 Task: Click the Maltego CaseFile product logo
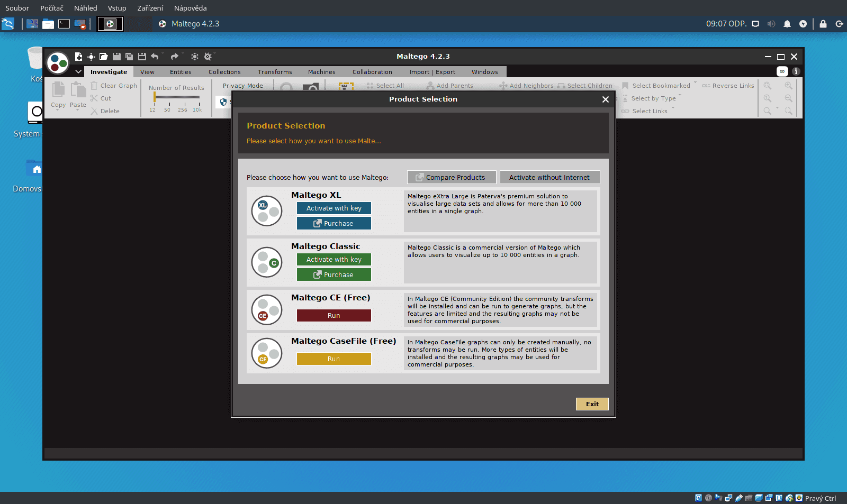coord(267,353)
